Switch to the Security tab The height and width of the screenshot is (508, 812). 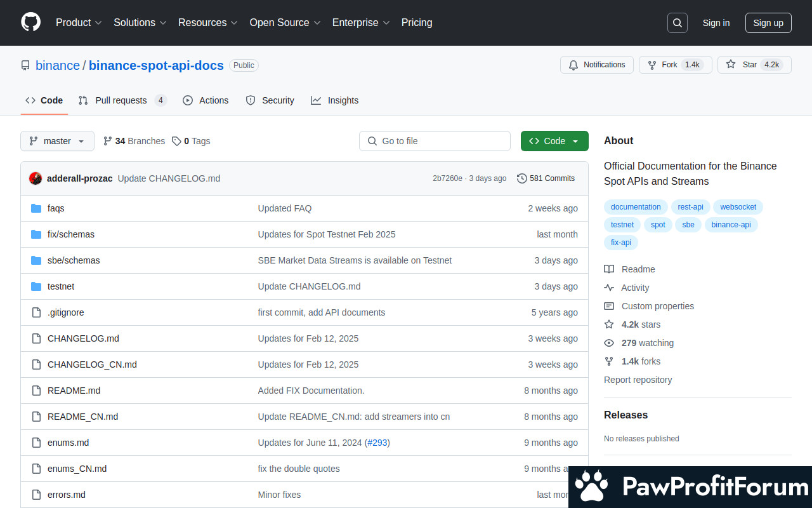270,100
